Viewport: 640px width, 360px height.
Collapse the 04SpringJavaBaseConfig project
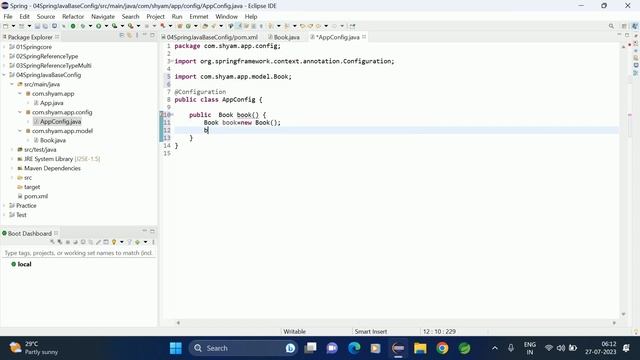[4, 75]
